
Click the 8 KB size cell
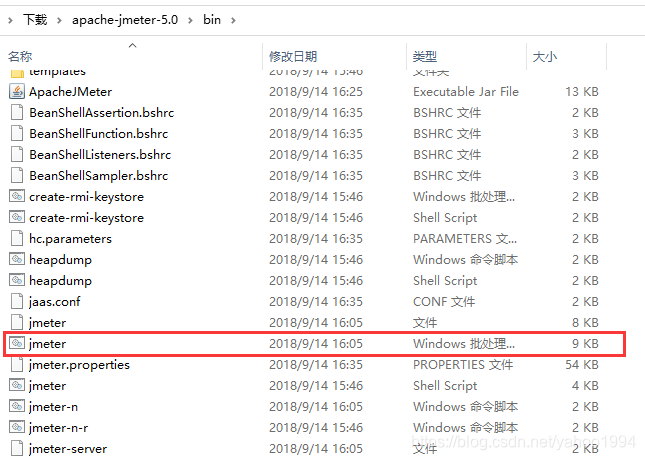point(585,322)
